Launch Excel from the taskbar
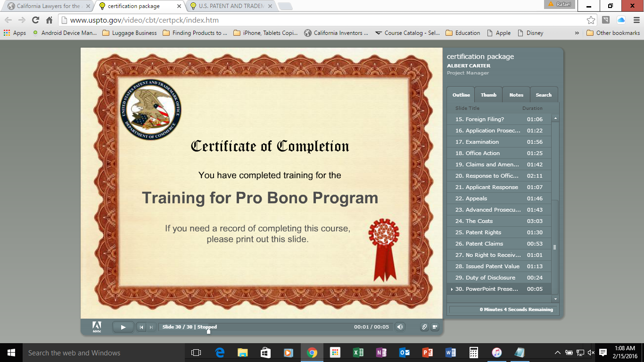This screenshot has width=644, height=362. click(358, 352)
